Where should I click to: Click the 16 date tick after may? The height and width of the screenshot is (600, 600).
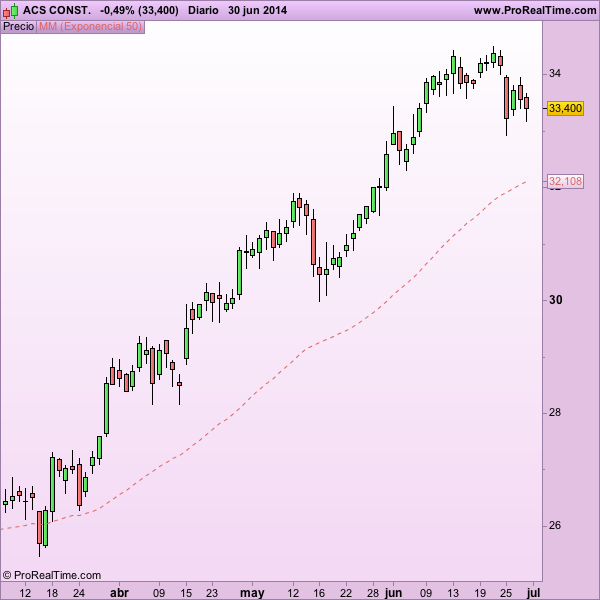pyautogui.click(x=319, y=593)
